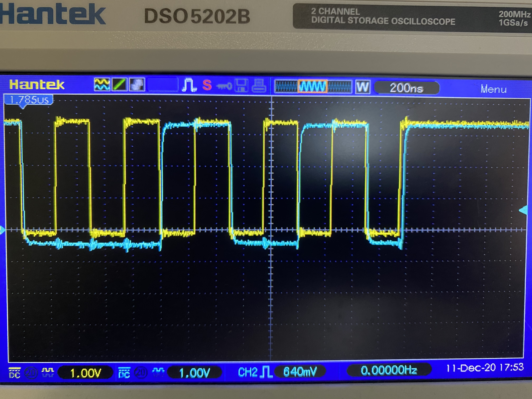Viewport: 532px width, 399px height.
Task: Click the CH2 DC coupling icon
Action: click(124, 373)
